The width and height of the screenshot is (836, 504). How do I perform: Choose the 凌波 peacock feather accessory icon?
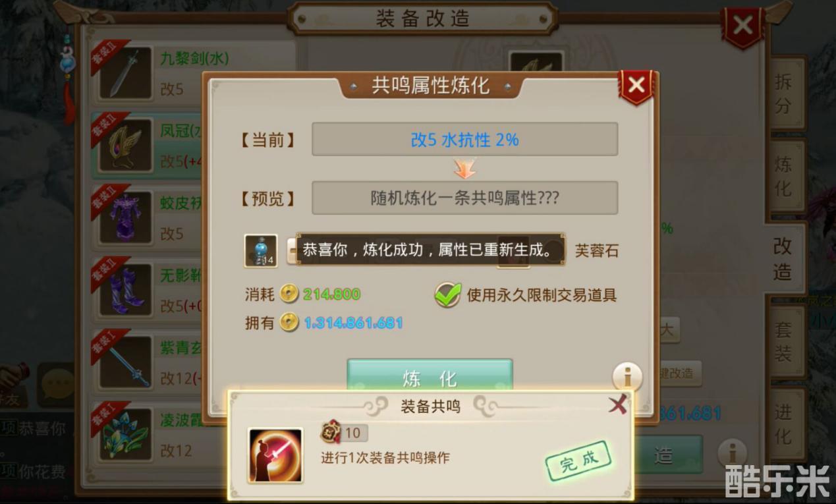(x=125, y=435)
